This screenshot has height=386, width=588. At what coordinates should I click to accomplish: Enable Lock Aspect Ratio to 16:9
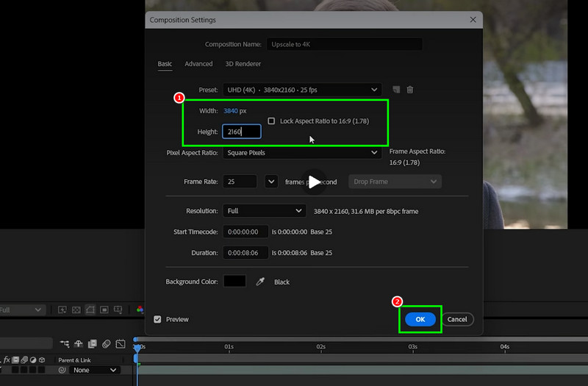click(271, 121)
